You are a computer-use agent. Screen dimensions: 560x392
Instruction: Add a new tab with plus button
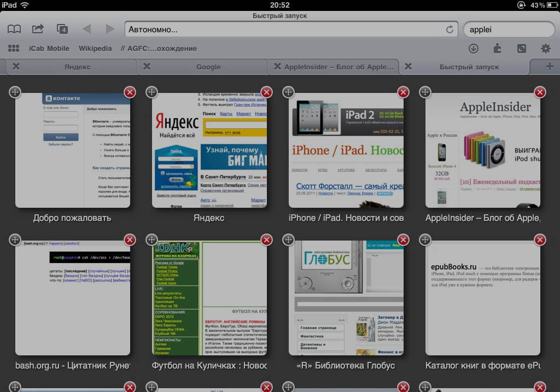click(x=550, y=66)
